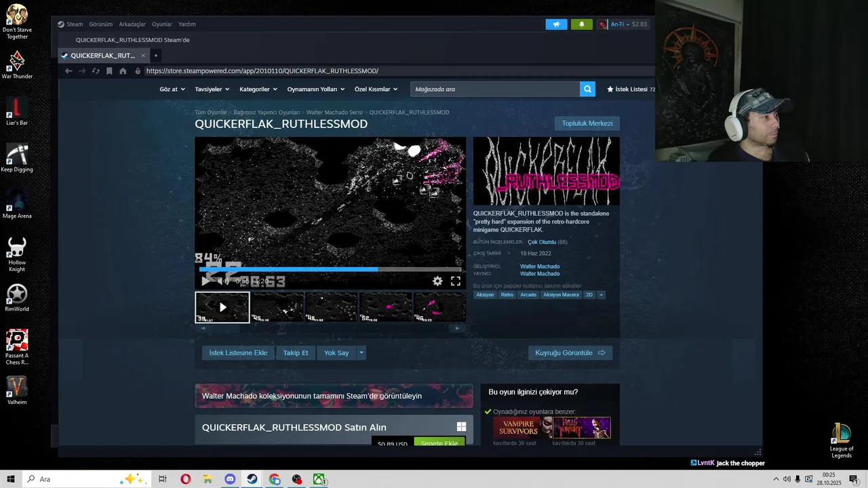
Task: Open League of Legends desktop shortcut
Action: (x=842, y=441)
